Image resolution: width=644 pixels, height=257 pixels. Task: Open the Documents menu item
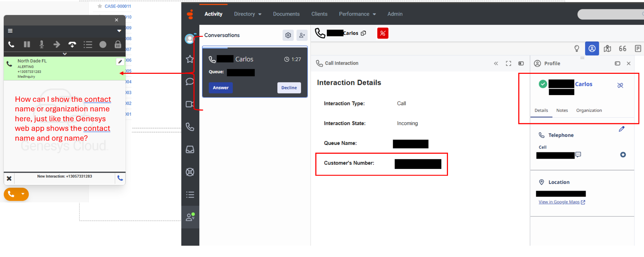coord(286,14)
